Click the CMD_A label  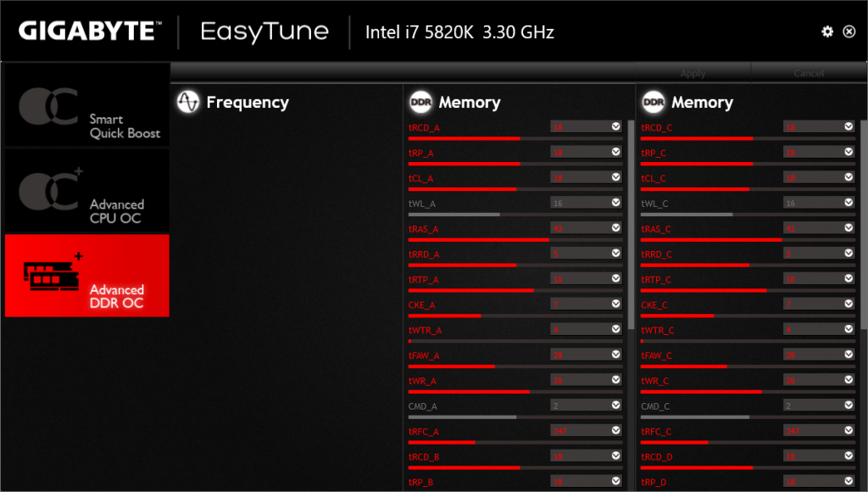click(423, 406)
